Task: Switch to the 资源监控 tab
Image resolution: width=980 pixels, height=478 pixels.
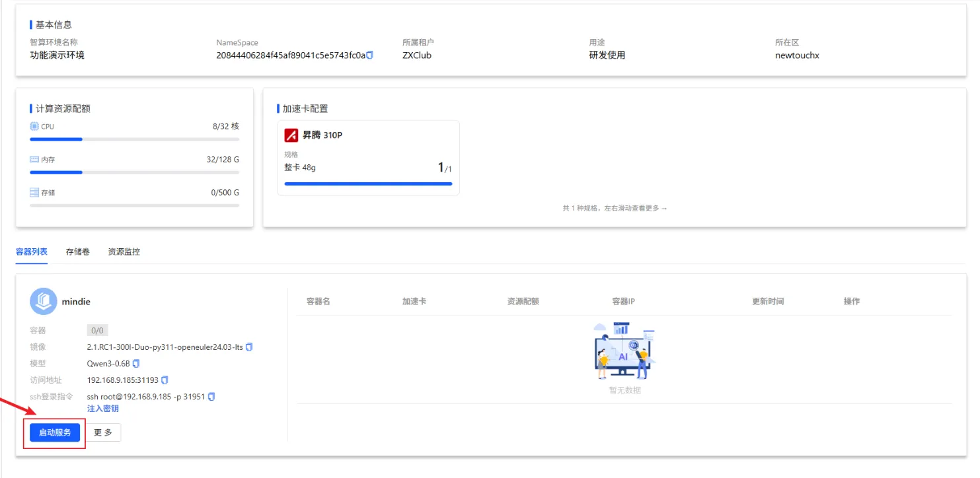Action: pyautogui.click(x=124, y=252)
